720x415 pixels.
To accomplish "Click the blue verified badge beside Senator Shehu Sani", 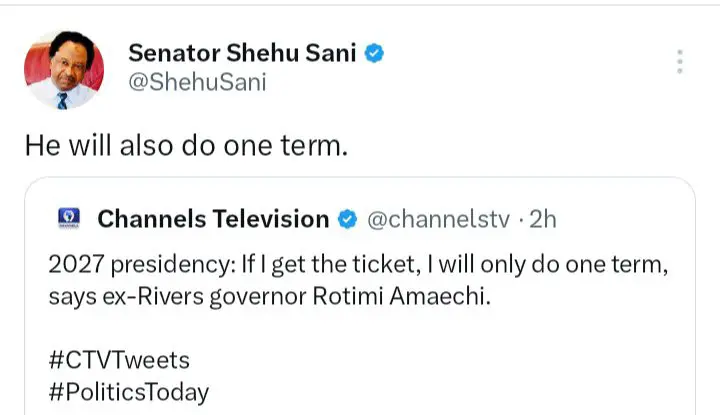I will tap(373, 52).
